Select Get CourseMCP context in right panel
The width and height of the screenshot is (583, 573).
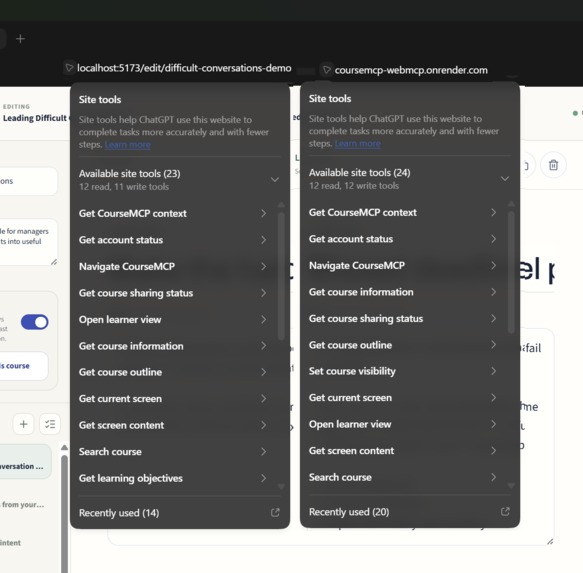point(403,212)
